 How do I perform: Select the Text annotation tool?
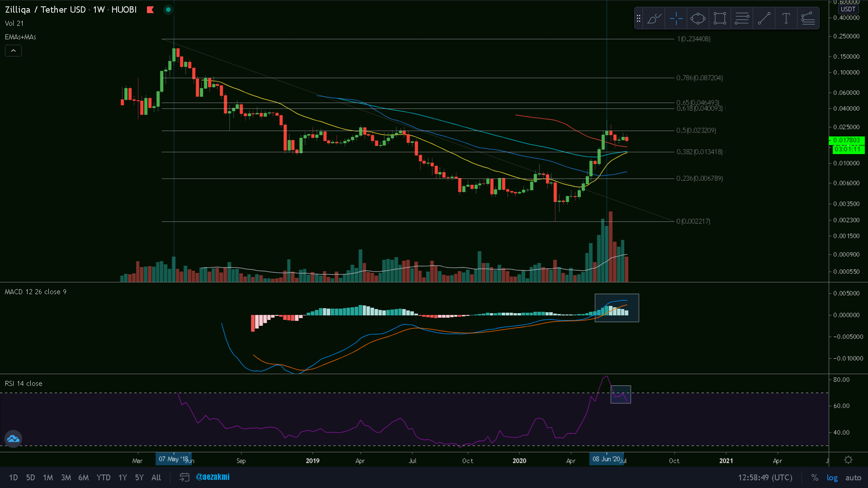coord(786,19)
